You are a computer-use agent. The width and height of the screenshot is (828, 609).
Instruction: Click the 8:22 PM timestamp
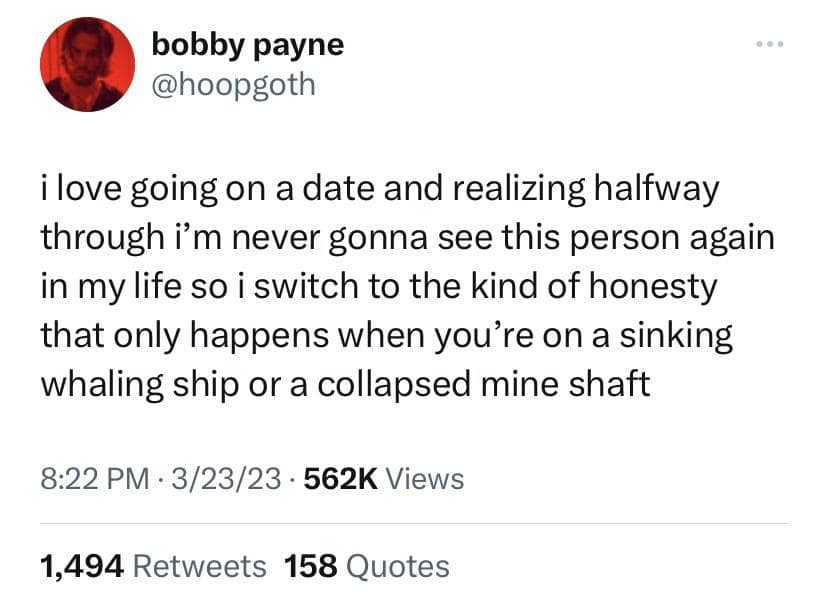coord(95,479)
